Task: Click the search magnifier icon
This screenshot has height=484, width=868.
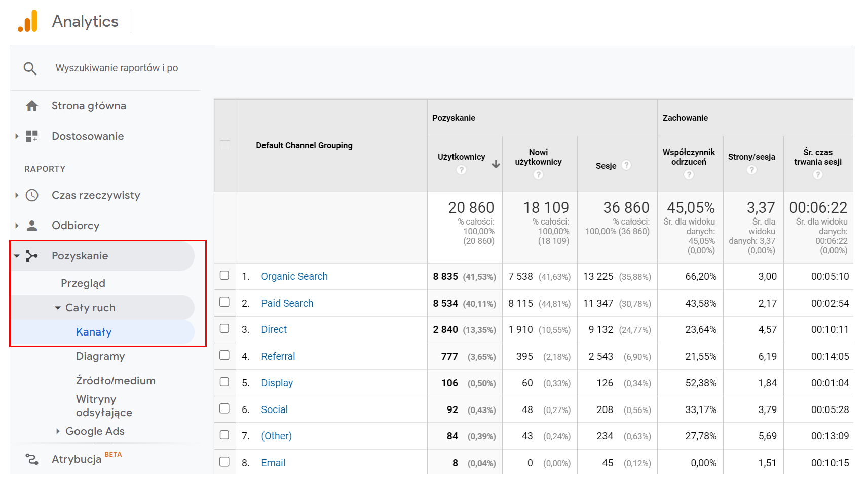Action: 30,68
